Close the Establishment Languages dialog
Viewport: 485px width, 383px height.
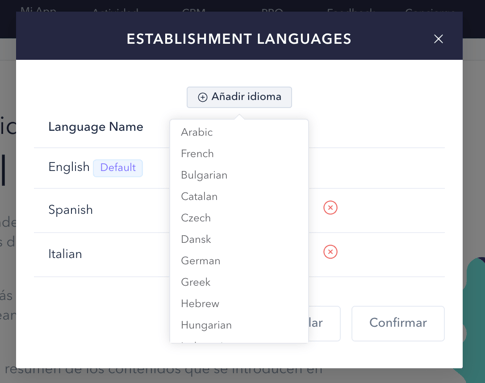(x=438, y=39)
